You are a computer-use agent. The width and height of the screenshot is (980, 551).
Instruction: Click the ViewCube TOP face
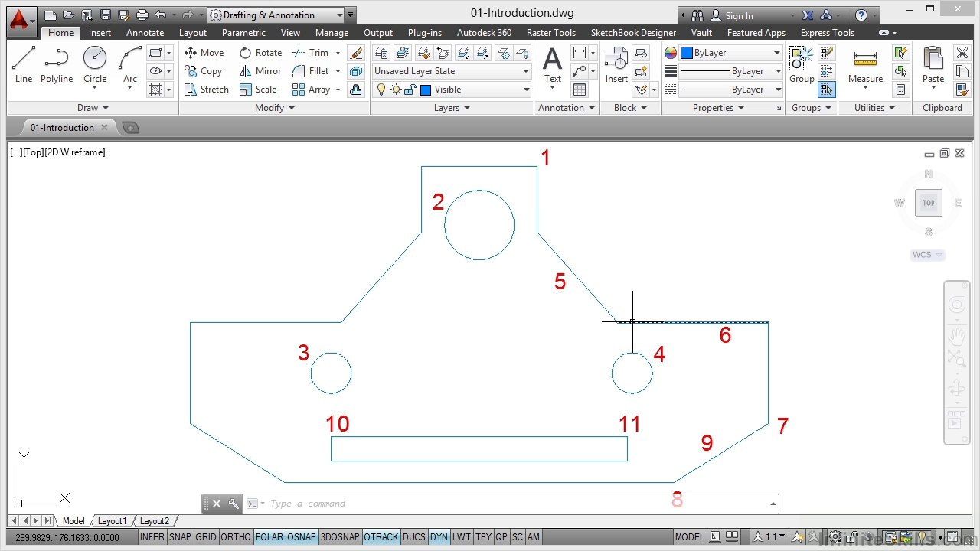coord(929,203)
